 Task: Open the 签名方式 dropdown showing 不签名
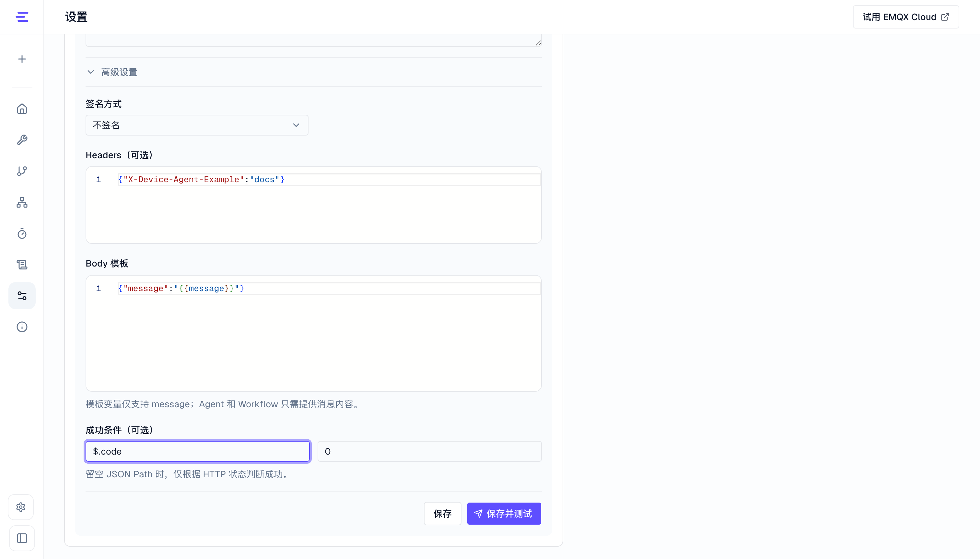197,125
